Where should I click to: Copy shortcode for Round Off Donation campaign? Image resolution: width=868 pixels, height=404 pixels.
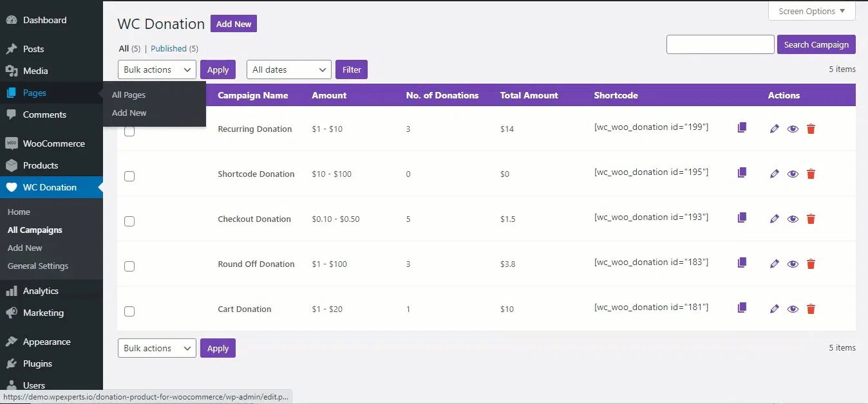coord(742,262)
